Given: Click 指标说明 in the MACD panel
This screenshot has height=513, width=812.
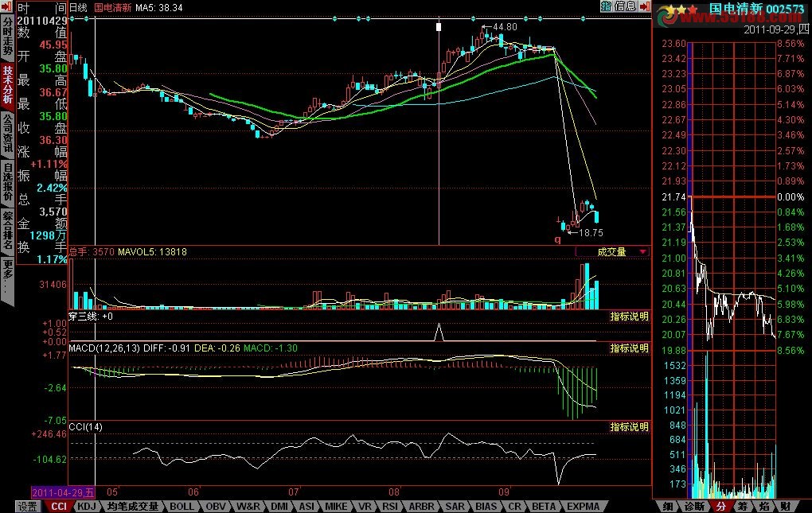Looking at the screenshot, I should 629,348.
